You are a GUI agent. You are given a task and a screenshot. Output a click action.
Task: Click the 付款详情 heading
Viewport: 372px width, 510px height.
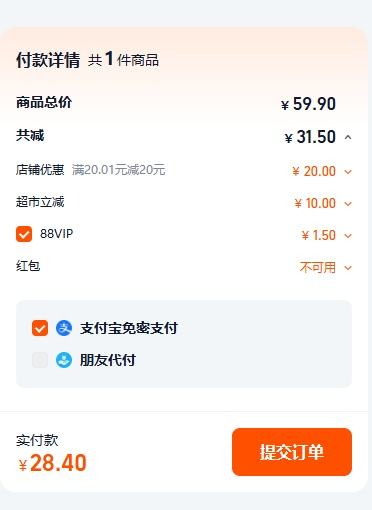48,60
